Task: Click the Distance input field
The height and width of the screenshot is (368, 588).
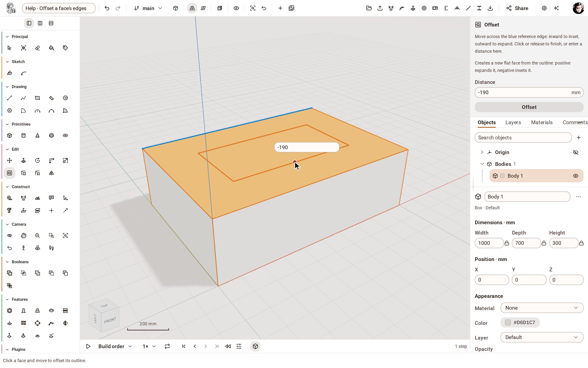Action: [x=529, y=92]
